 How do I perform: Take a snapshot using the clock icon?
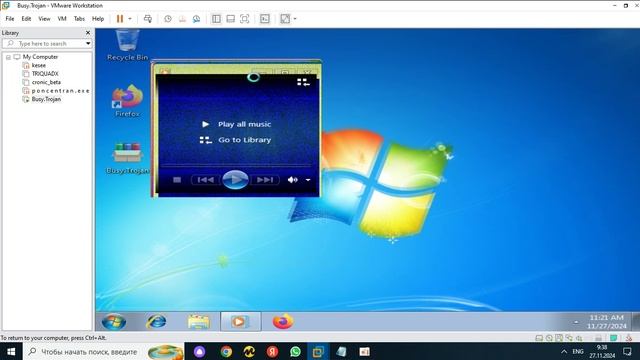pos(168,19)
